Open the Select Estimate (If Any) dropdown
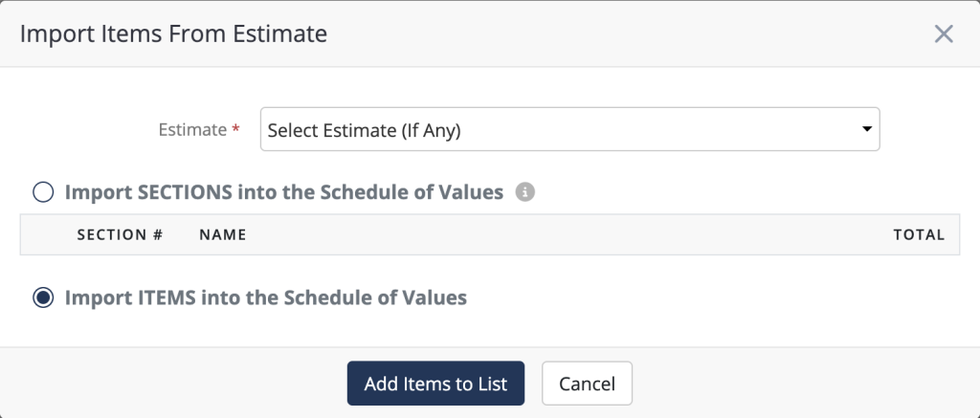Screen dimensions: 980x418 pos(570,129)
